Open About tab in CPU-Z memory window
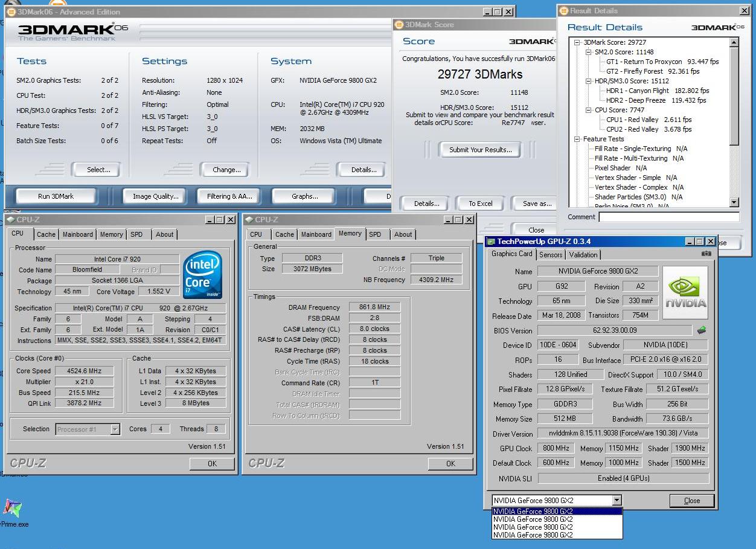Viewport: 756px width, 549px height. point(403,234)
